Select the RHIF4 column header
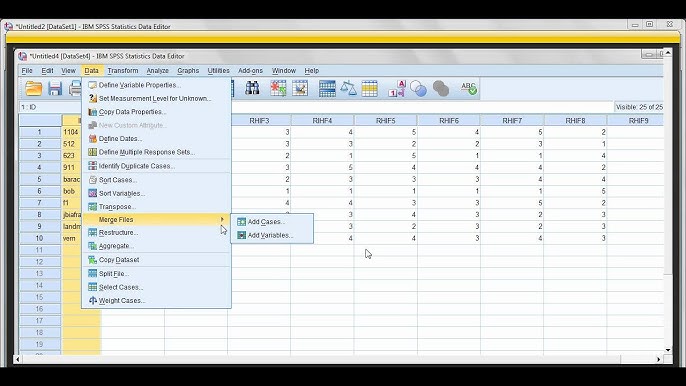 pyautogui.click(x=322, y=120)
